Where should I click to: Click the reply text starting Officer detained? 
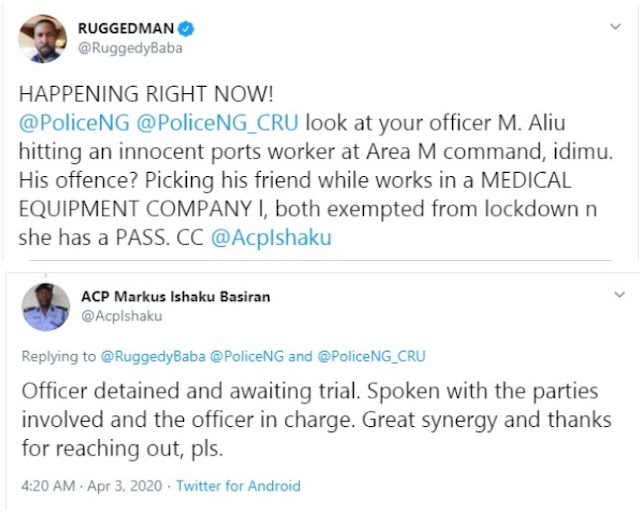316,419
